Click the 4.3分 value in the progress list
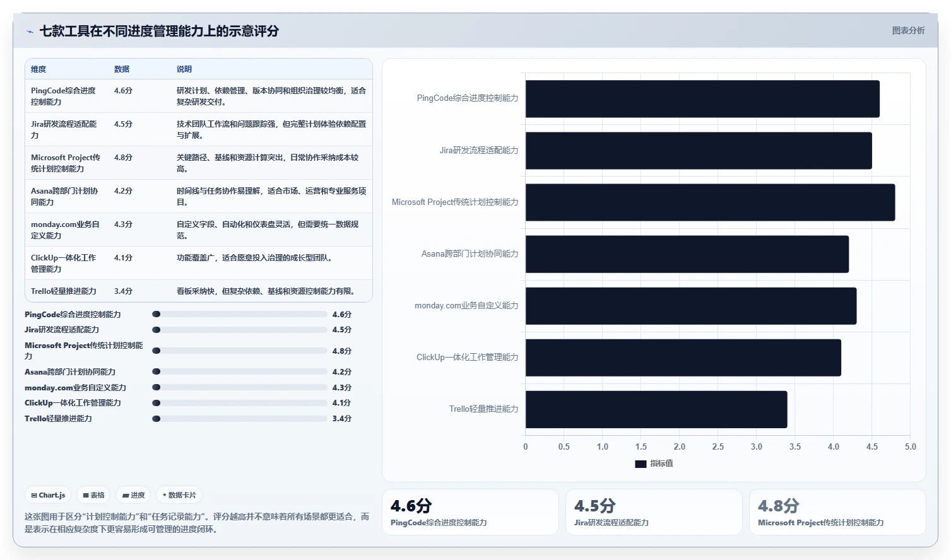The width and height of the screenshot is (951, 560). click(x=341, y=387)
